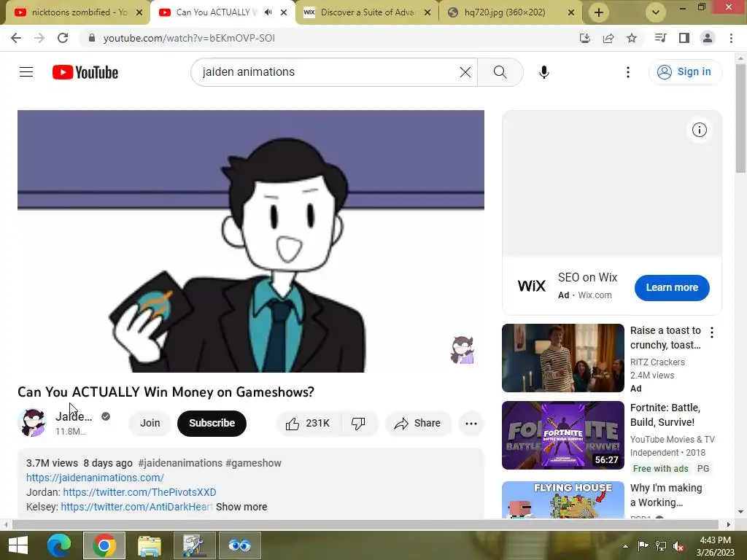Click the #jaidenanimations hashtag

[x=180, y=463]
